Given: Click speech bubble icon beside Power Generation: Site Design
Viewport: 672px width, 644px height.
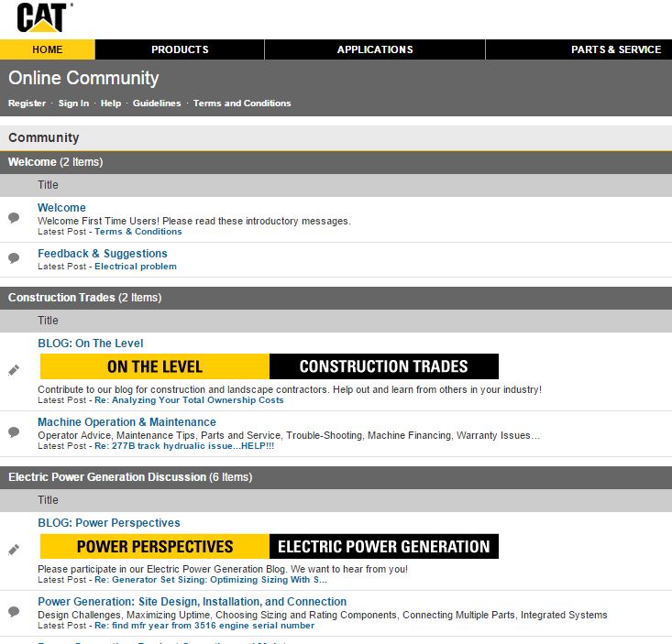Looking at the screenshot, I should pyautogui.click(x=14, y=612).
